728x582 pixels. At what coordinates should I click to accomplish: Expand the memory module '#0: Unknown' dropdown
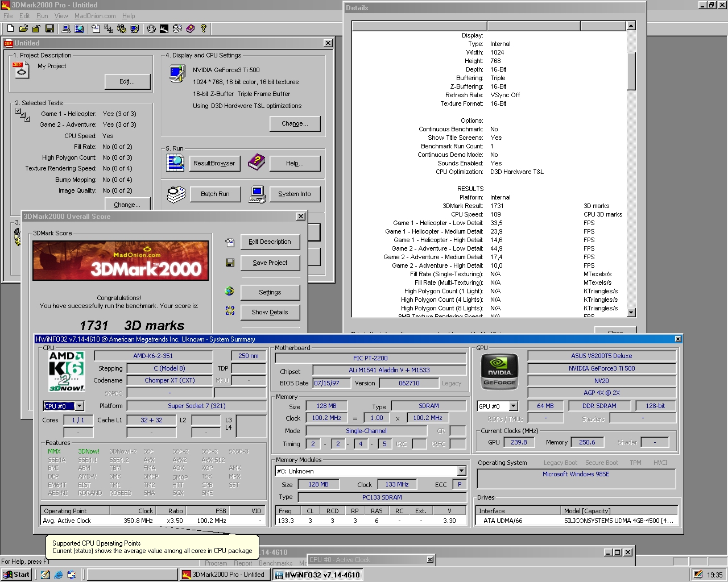tap(461, 471)
